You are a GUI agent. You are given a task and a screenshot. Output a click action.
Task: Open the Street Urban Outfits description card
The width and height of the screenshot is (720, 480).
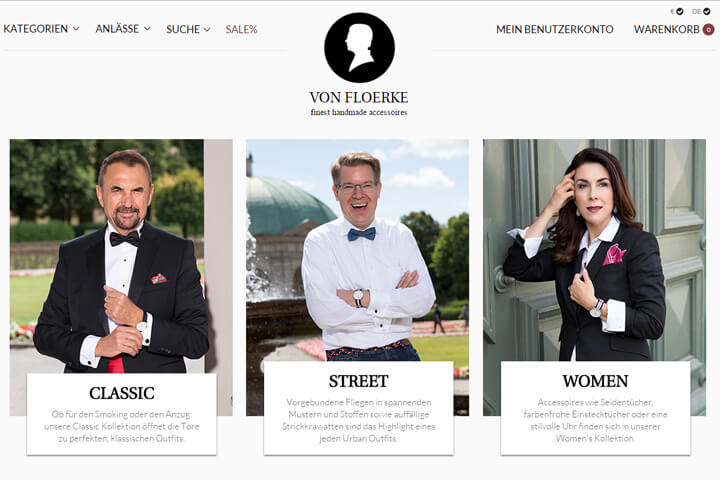[x=359, y=408]
